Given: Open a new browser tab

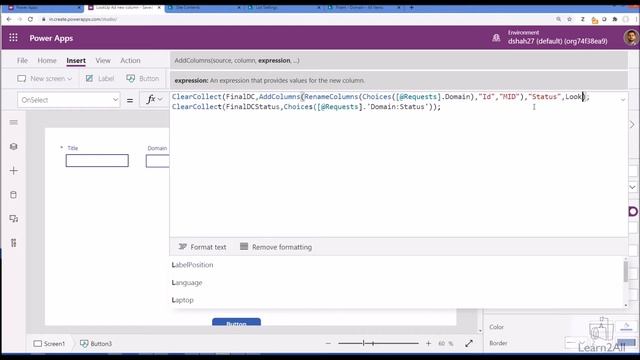Looking at the screenshot, I should click(411, 7).
